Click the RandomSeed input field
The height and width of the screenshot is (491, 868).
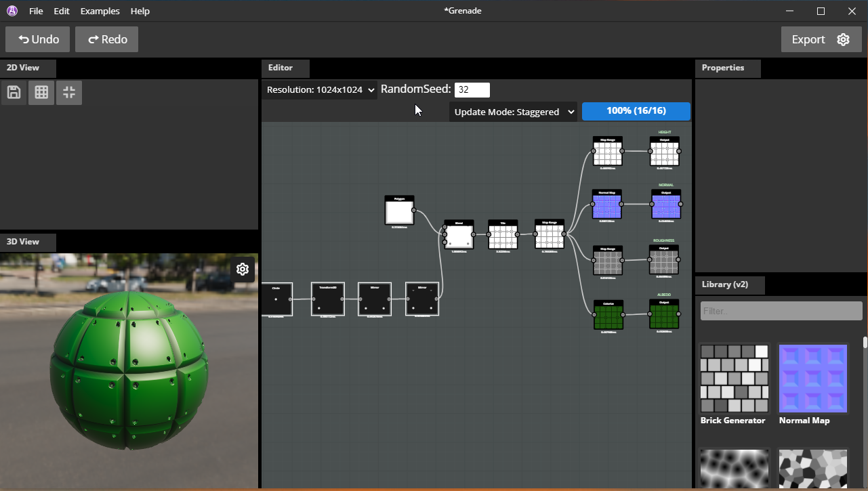[x=472, y=90]
